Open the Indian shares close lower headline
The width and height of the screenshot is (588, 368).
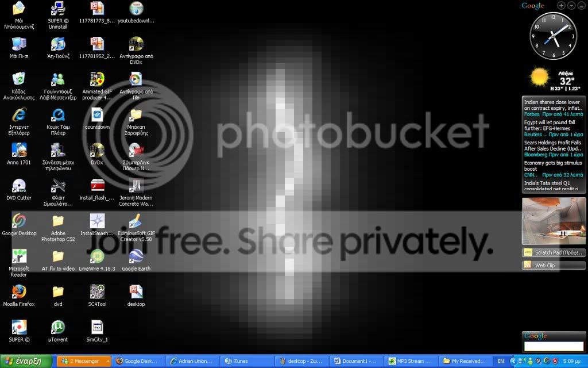coord(552,105)
